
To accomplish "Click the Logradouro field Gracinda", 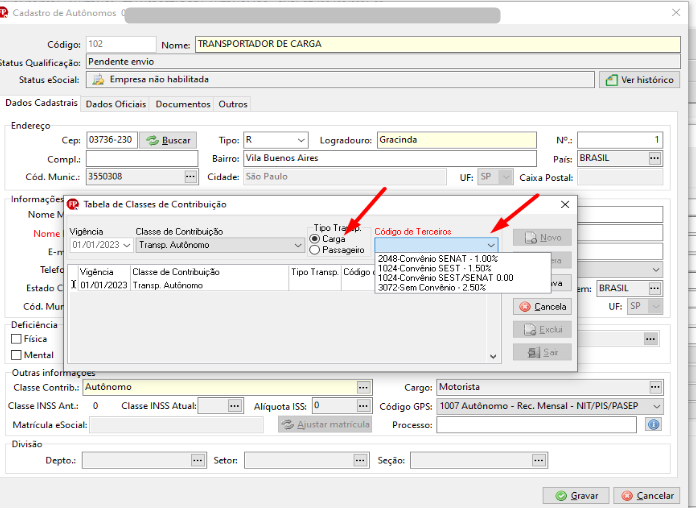I will [457, 140].
